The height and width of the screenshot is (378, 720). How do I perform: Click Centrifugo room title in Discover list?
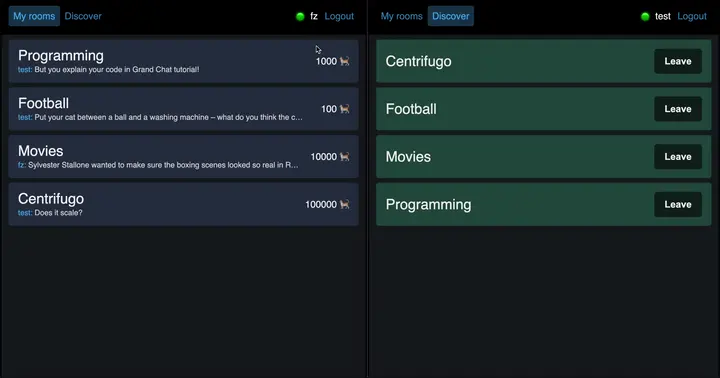418,62
